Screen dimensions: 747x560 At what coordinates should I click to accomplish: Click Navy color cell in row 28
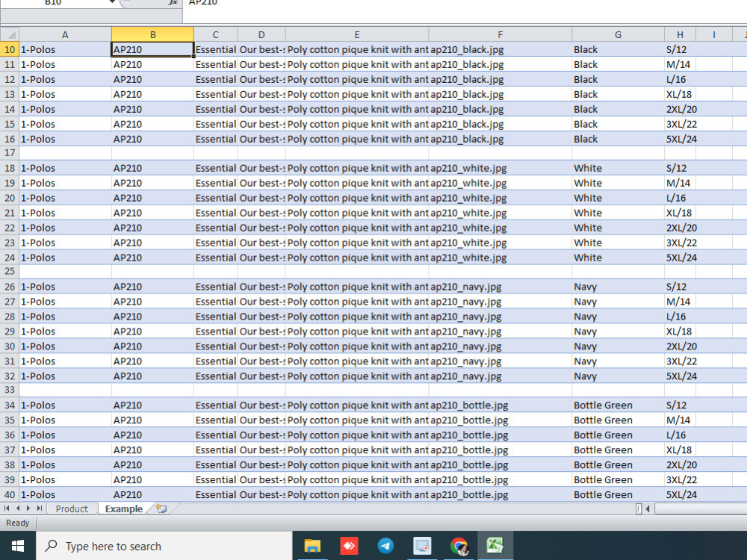[x=618, y=317]
